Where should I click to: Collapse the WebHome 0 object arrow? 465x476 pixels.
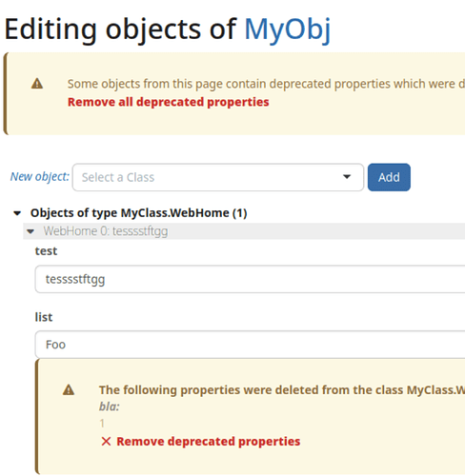coord(30,231)
